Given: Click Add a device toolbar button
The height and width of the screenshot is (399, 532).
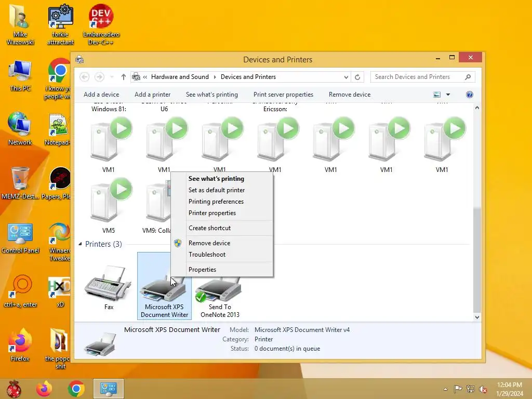Looking at the screenshot, I should [x=101, y=95].
